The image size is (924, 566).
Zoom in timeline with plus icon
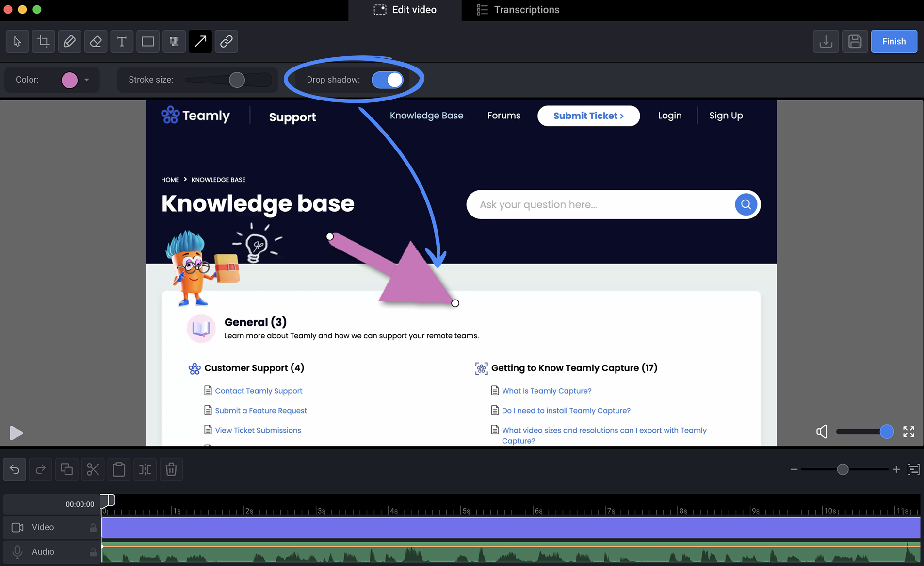point(896,469)
